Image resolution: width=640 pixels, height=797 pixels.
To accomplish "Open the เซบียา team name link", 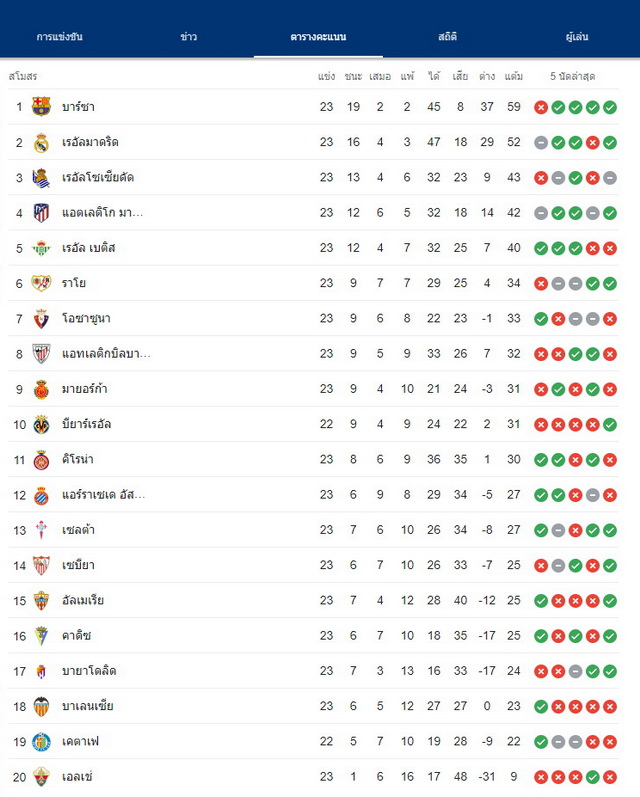I will [78, 565].
